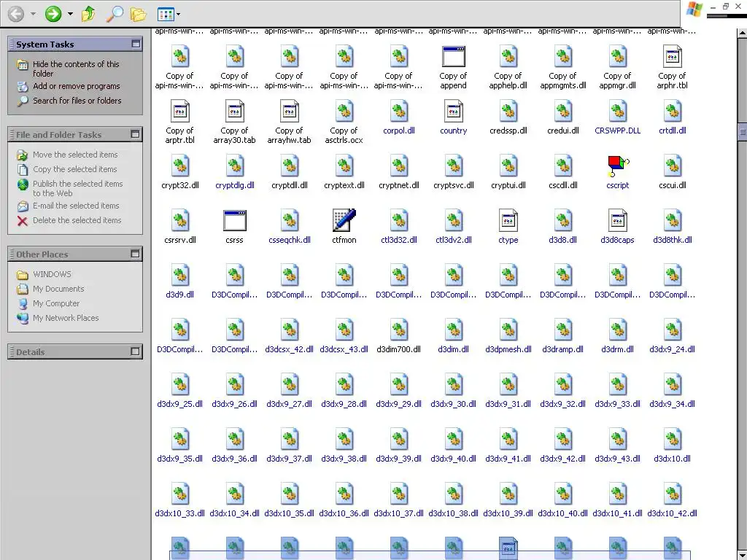Select the country file icon

pyautogui.click(x=454, y=111)
